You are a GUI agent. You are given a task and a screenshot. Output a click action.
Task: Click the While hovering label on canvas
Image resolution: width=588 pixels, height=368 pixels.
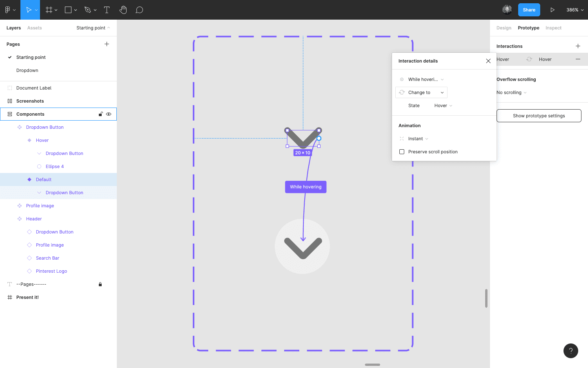[306, 187]
